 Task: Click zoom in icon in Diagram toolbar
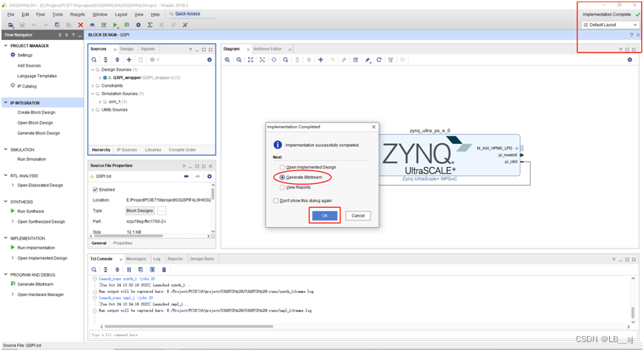227,59
